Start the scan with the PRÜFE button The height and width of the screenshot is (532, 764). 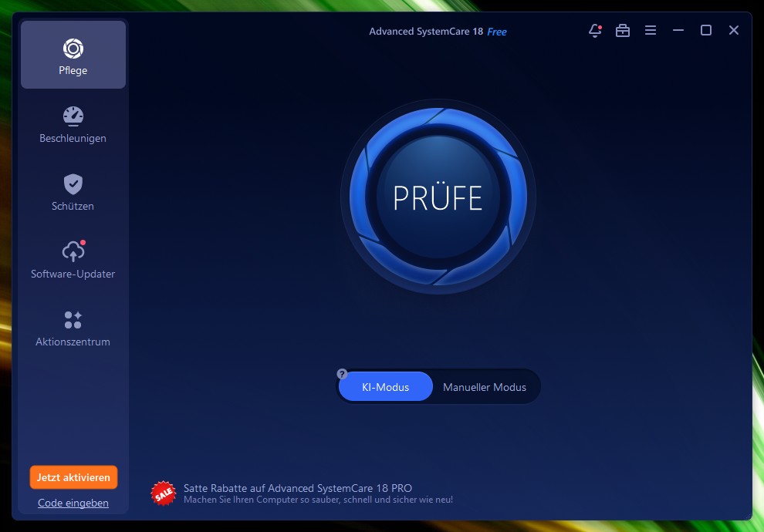click(x=438, y=197)
